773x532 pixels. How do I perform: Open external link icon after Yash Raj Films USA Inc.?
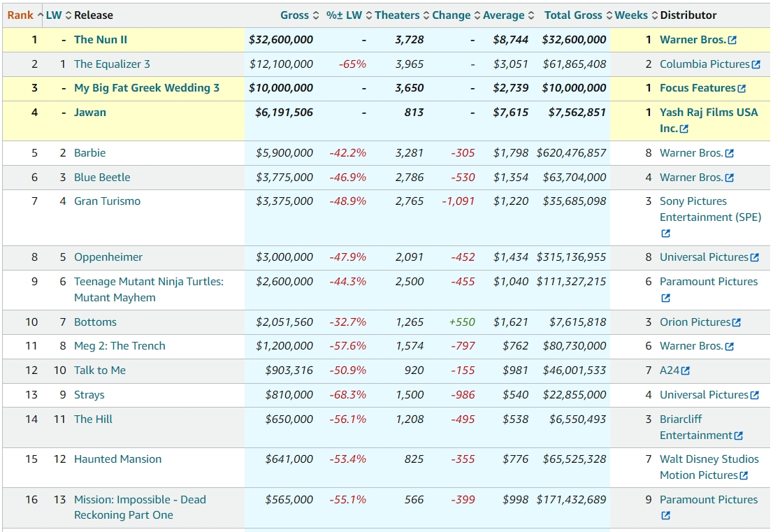coord(684,129)
